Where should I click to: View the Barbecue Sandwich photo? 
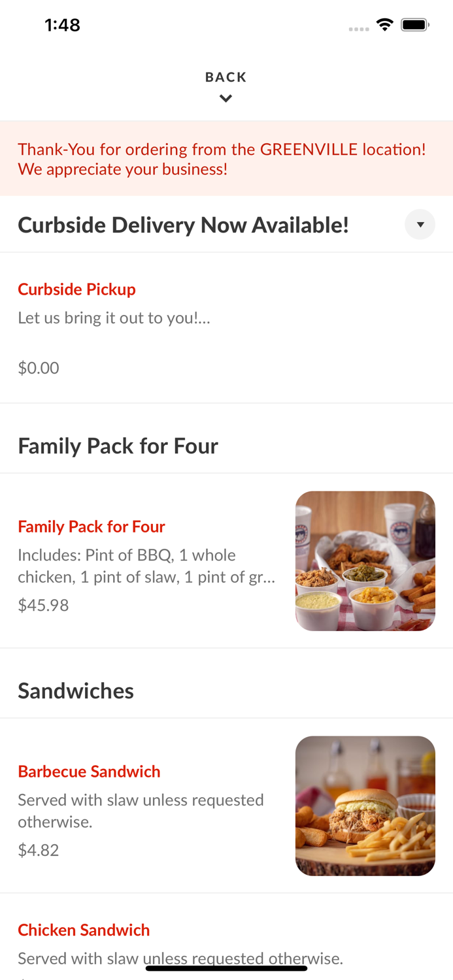(365, 805)
